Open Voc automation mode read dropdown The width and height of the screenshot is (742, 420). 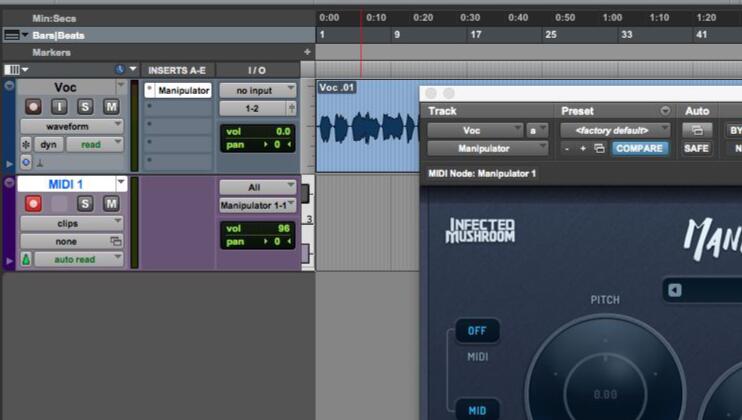click(x=95, y=144)
